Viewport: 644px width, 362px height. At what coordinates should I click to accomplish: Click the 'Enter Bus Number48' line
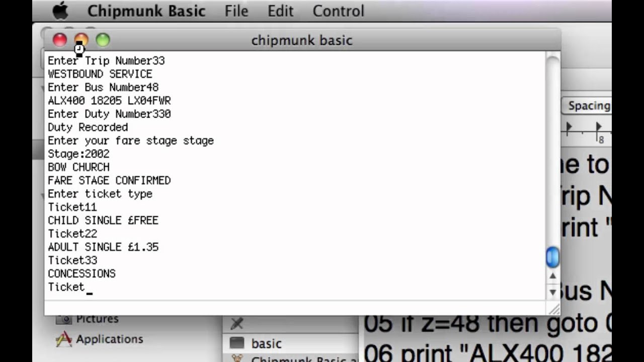tap(103, 87)
